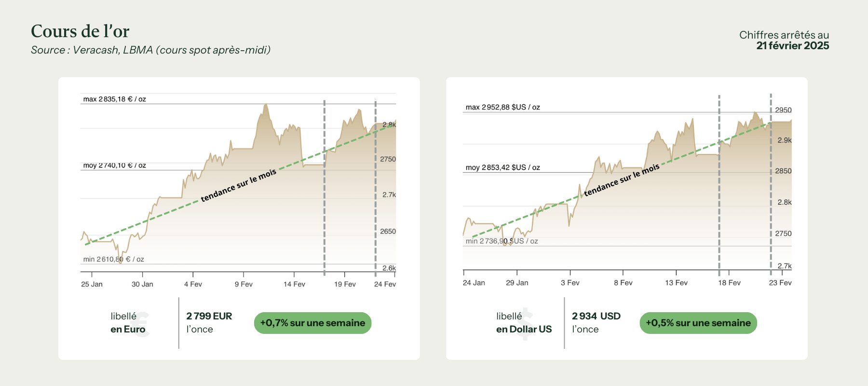Click the '2.8k' y-axis value on dollar chart
This screenshot has height=386, width=868.
coord(785,202)
